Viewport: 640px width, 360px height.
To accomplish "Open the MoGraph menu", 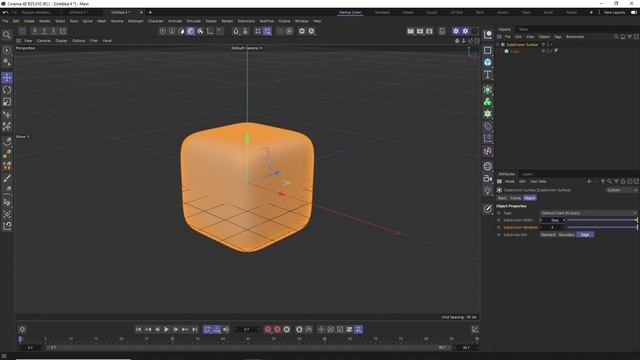I will click(x=136, y=21).
